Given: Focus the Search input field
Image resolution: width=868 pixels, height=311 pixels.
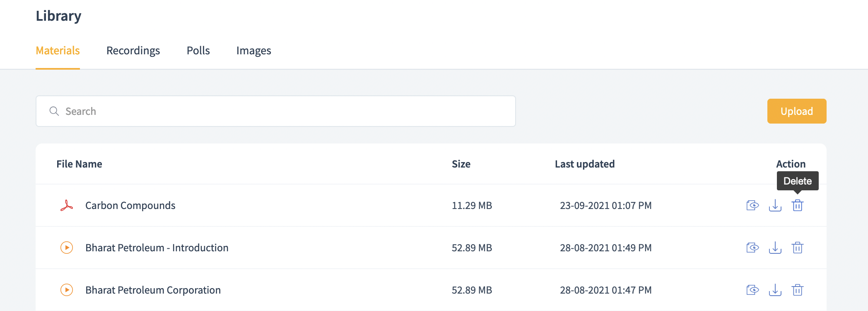Looking at the screenshot, I should tap(275, 111).
